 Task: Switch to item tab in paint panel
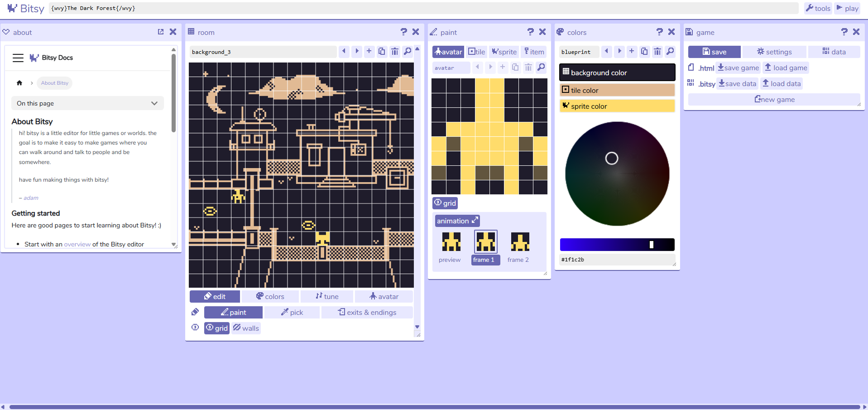(534, 52)
